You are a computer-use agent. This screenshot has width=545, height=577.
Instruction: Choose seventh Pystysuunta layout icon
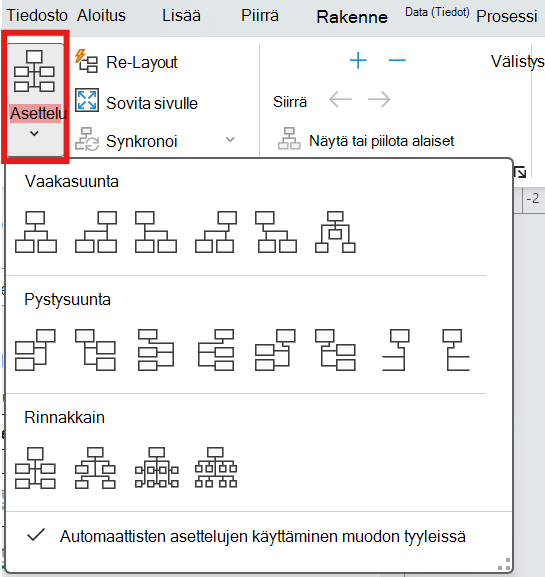point(396,350)
